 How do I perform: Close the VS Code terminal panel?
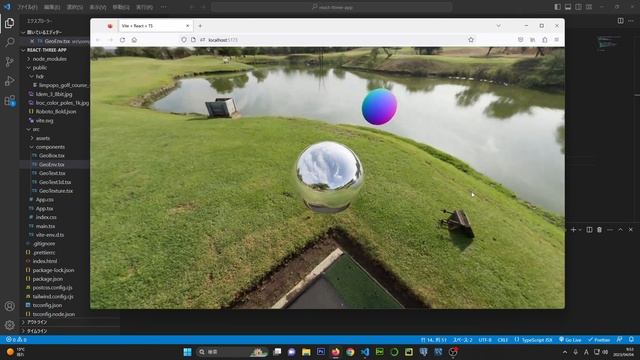(631, 230)
